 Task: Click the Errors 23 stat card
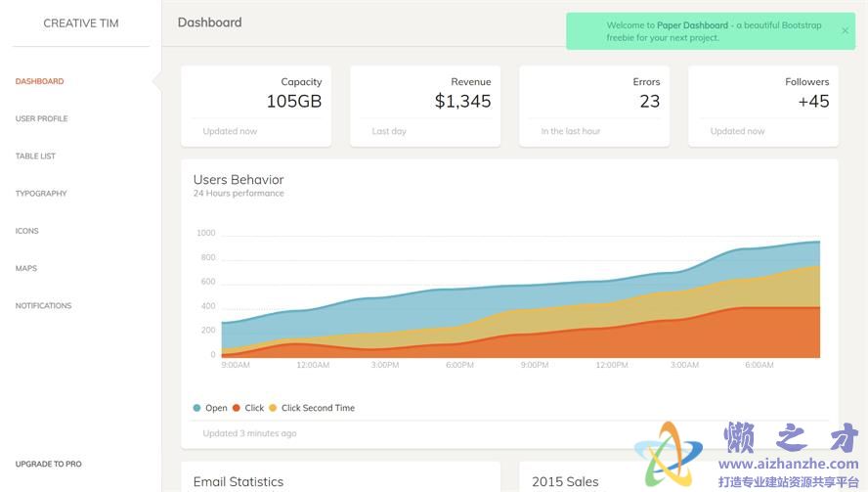click(x=594, y=106)
